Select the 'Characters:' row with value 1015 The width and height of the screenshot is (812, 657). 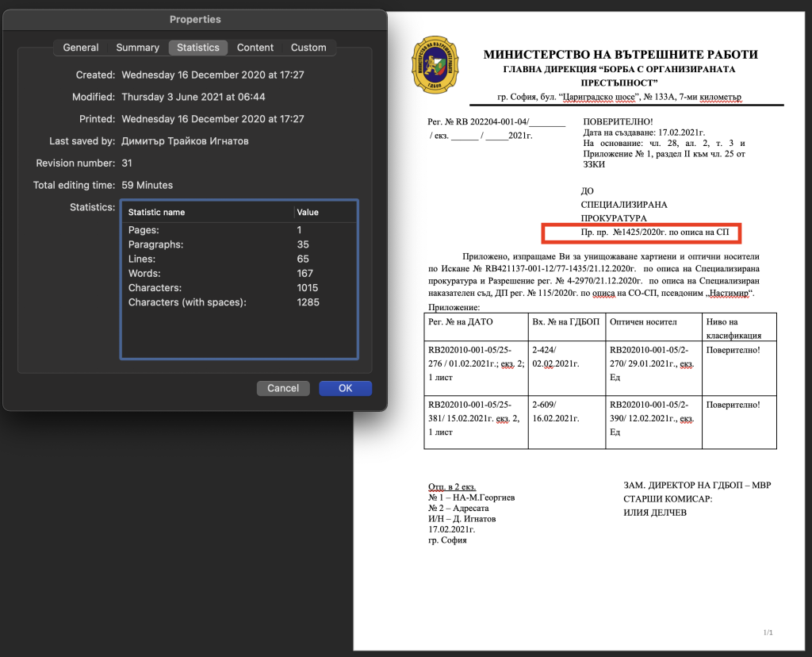[239, 288]
